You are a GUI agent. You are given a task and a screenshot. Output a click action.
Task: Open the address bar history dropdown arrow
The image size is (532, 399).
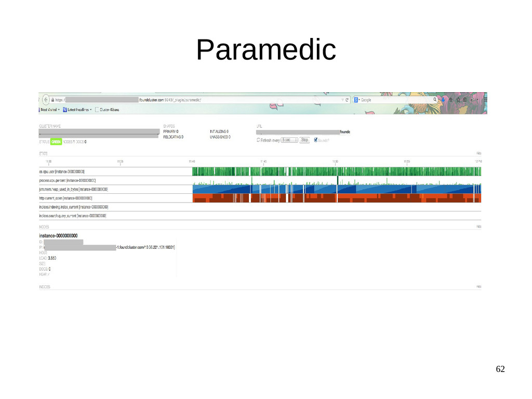pos(342,100)
